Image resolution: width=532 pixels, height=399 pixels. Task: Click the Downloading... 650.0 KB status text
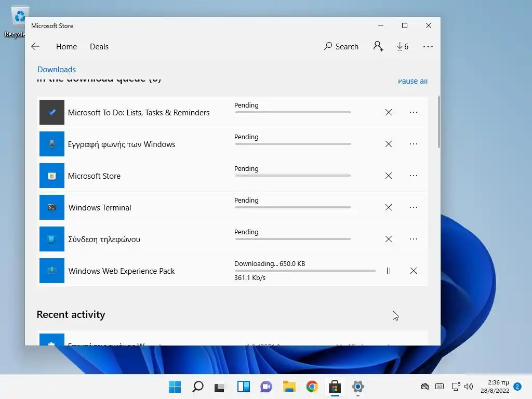270,263
